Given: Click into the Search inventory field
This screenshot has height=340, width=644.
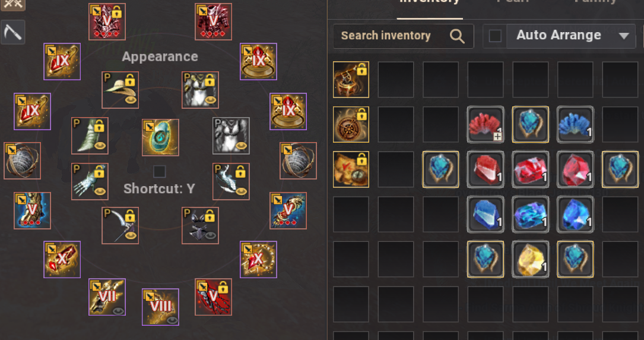Looking at the screenshot, I should pyautogui.click(x=404, y=36).
